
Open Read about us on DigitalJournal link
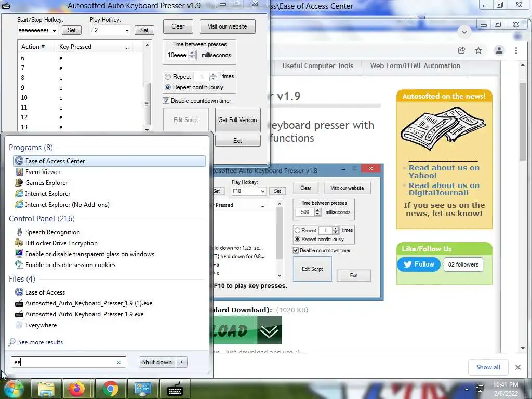pyautogui.click(x=444, y=189)
